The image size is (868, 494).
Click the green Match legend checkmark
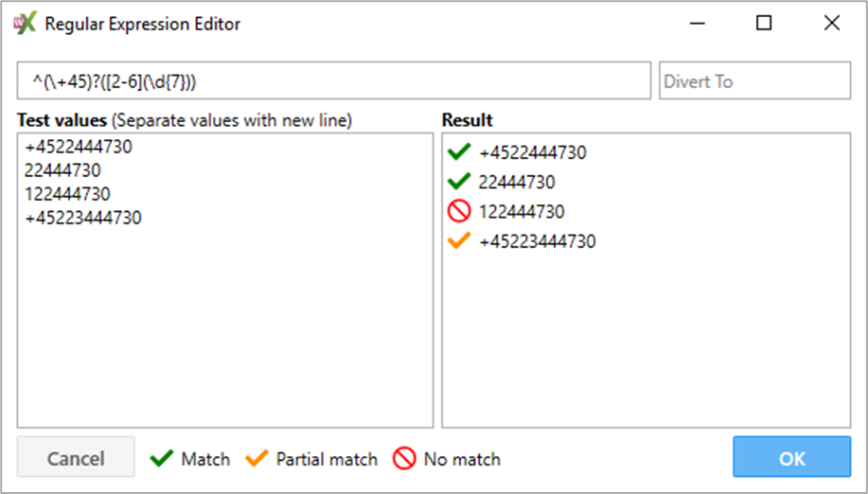click(x=162, y=459)
